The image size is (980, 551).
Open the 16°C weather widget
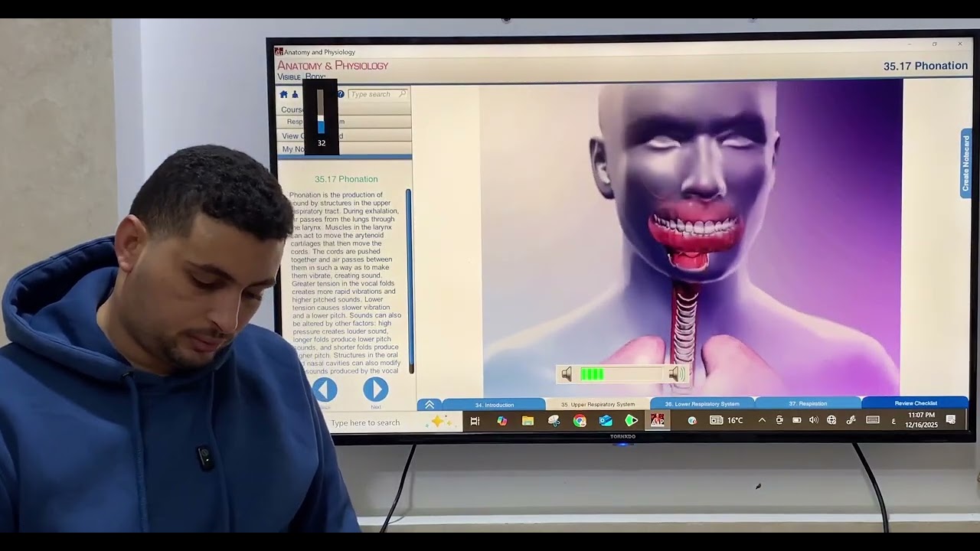point(727,420)
